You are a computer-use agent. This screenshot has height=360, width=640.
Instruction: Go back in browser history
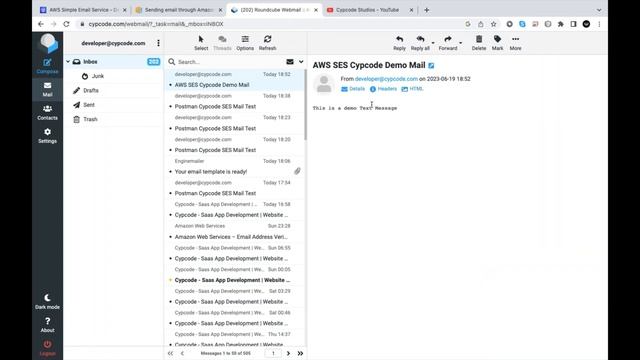pyautogui.click(x=41, y=24)
